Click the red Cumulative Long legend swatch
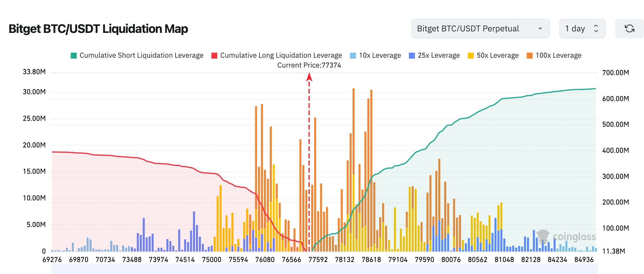644x274 pixels. click(x=214, y=56)
